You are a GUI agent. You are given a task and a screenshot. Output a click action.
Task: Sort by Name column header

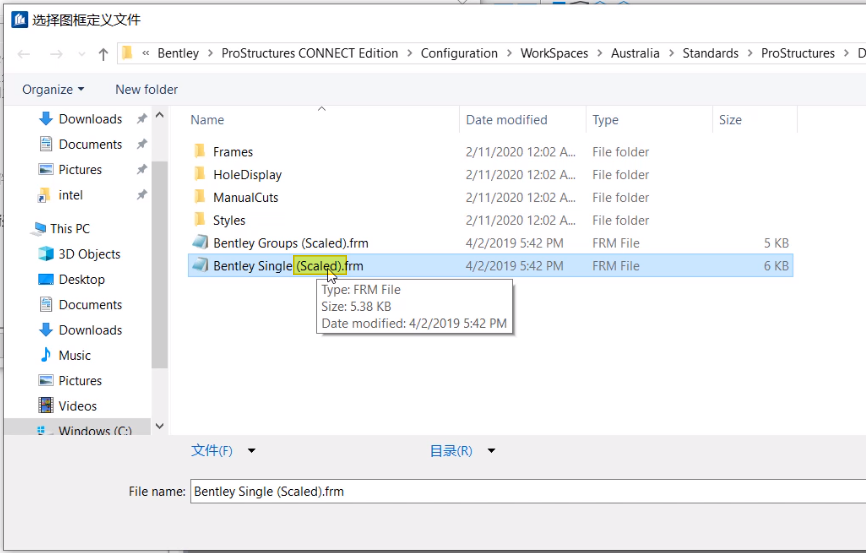[207, 120]
